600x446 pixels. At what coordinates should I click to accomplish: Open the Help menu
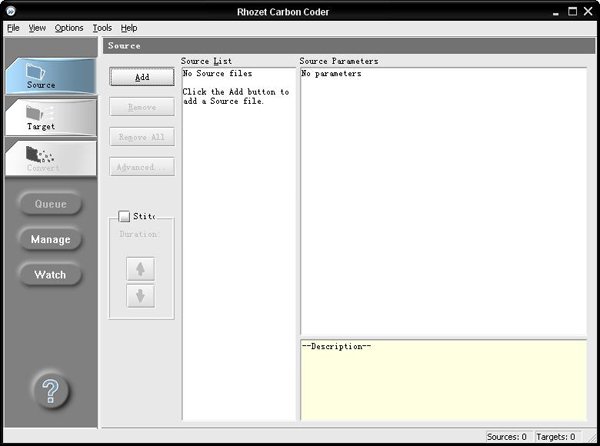pyautogui.click(x=129, y=28)
